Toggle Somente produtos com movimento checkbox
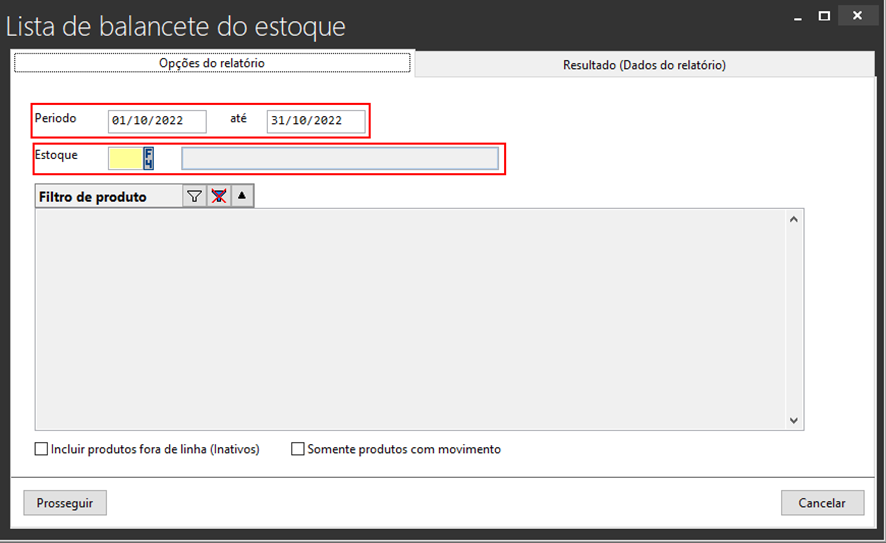This screenshot has width=886, height=543. [298, 450]
